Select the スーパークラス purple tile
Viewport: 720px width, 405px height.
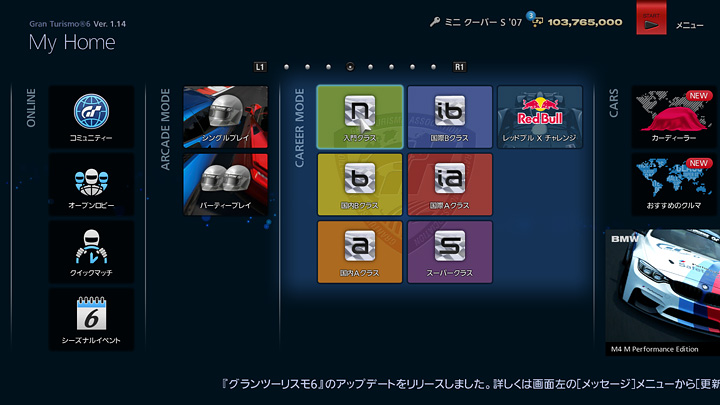(449, 252)
